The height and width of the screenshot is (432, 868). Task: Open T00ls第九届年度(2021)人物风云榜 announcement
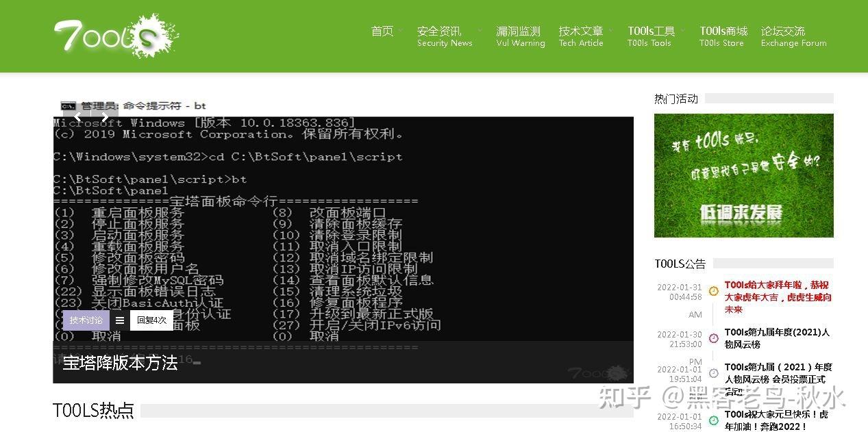point(777,338)
